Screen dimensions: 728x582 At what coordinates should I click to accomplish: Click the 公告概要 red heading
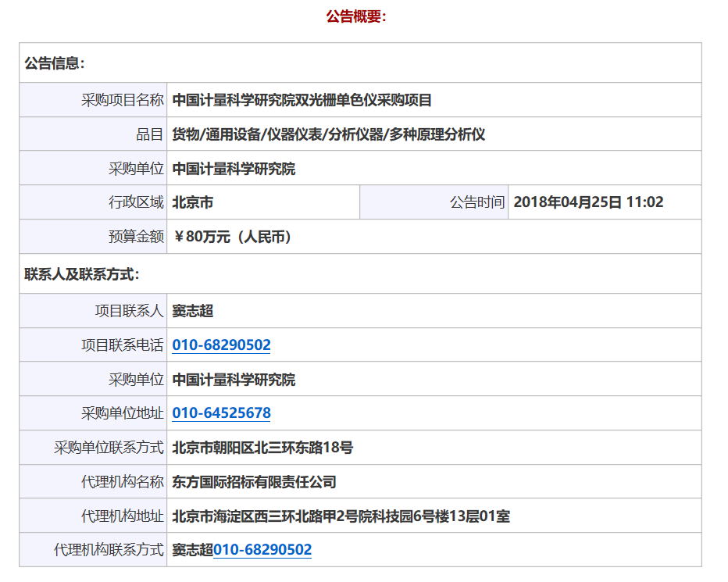pyautogui.click(x=356, y=16)
